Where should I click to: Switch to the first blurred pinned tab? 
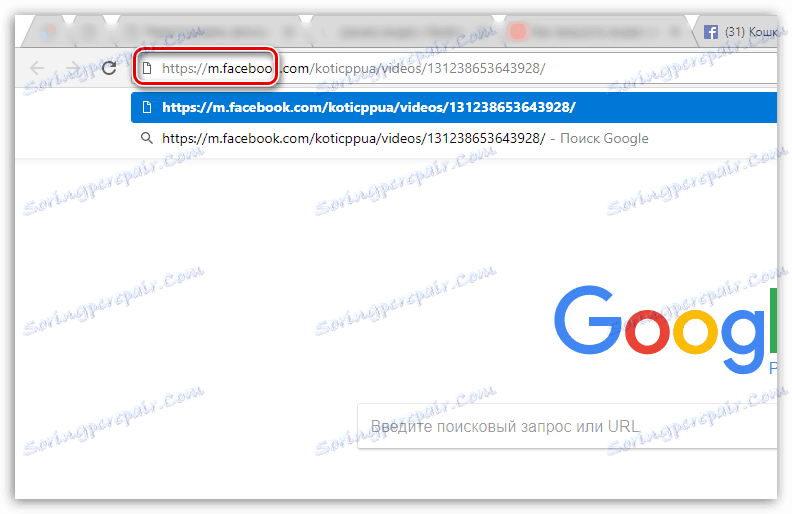[x=48, y=32]
